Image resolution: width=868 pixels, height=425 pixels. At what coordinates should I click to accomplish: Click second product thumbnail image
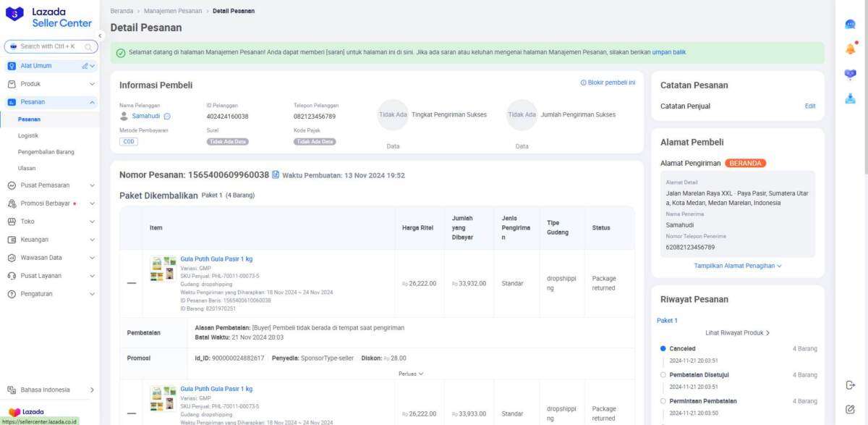click(x=163, y=399)
